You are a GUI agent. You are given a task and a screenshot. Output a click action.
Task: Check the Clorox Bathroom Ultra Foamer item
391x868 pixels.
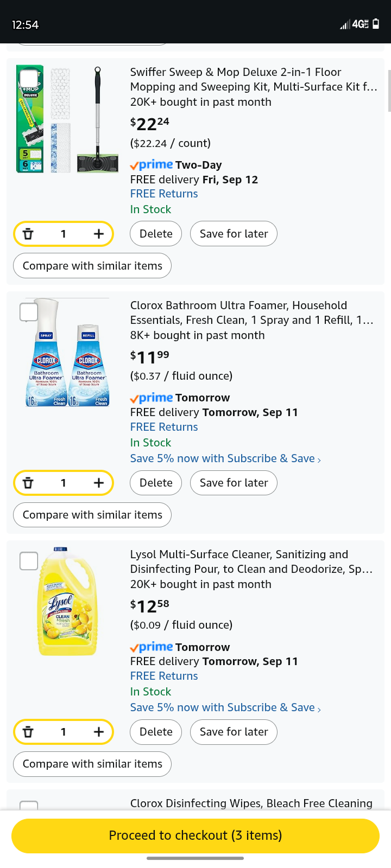[x=29, y=312]
